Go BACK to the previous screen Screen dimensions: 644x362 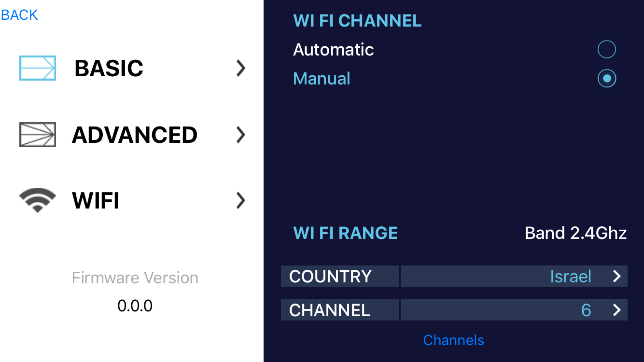point(19,15)
